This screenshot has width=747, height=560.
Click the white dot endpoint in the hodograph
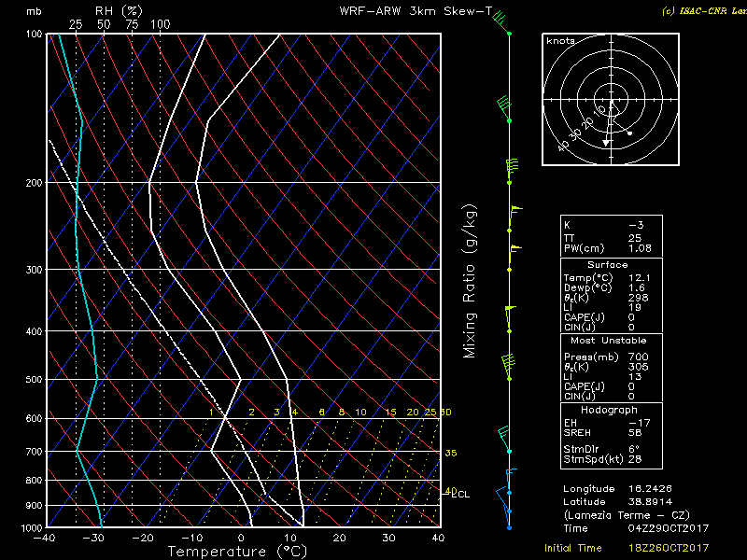tap(629, 133)
